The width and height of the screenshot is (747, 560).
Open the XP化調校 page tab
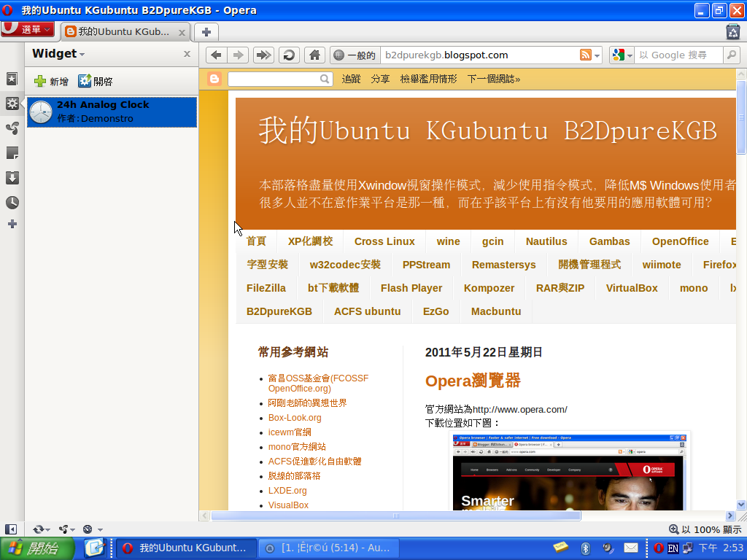(310, 241)
